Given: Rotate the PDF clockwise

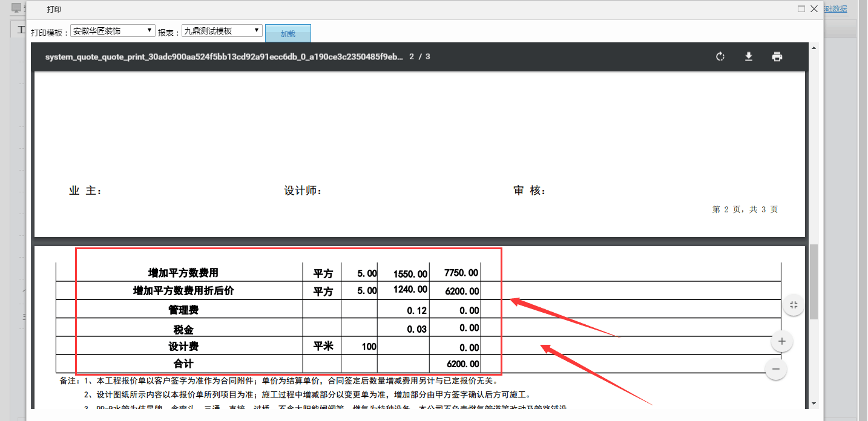Looking at the screenshot, I should point(720,57).
